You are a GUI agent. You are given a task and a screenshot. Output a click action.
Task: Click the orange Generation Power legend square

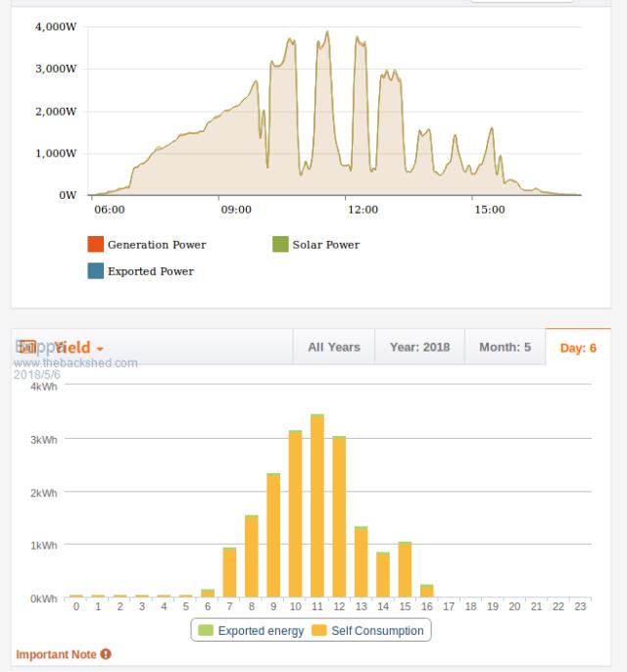coord(96,244)
